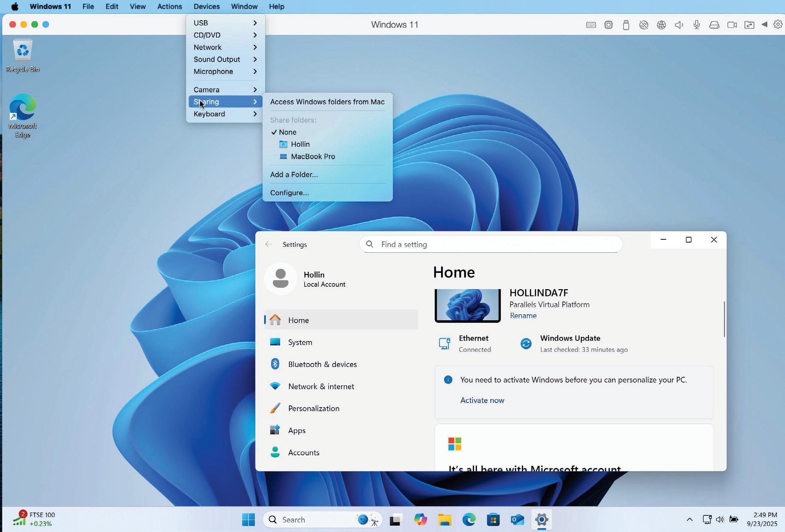Click the video camera toolbar icon
Screen dimensions: 785x532
tap(732, 25)
